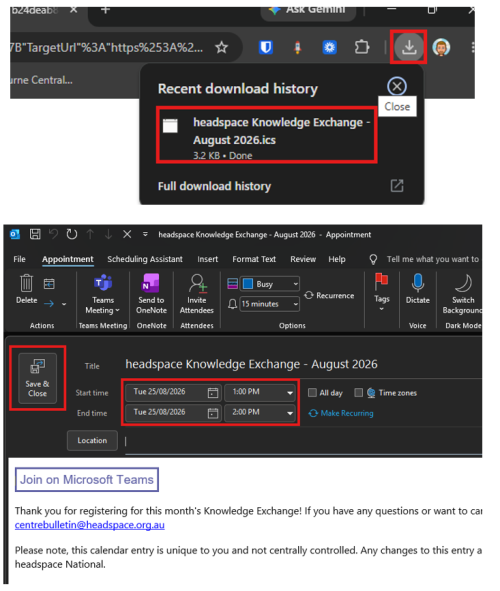Image resolution: width=500 pixels, height=591 pixels.
Task: Click the Invite Attendees icon
Action: coord(197,294)
